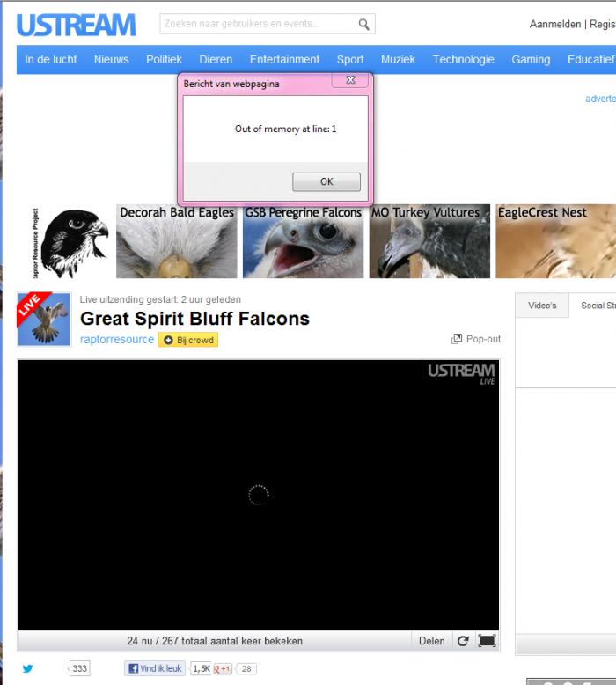Image resolution: width=616 pixels, height=685 pixels.
Task: Click the Facebook Vind ik leuk button
Action: pos(155,668)
